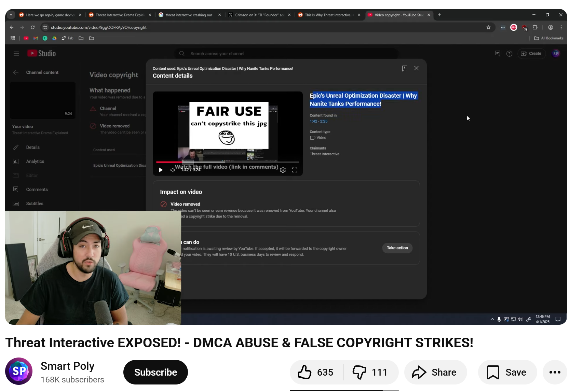Open the YouTube Studio hamburger menu
570x392 pixels.
[16, 54]
